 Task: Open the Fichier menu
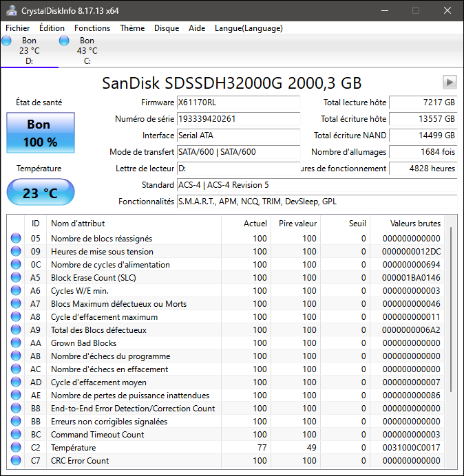(18, 28)
